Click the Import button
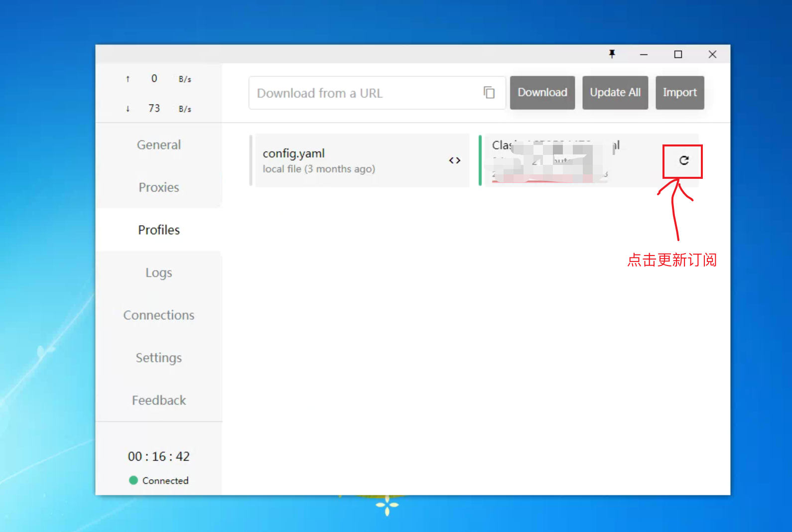 [x=679, y=93]
